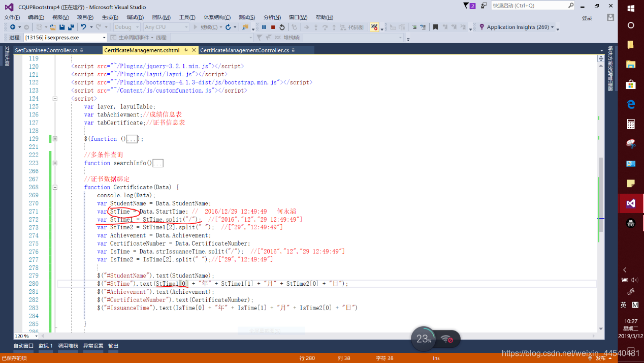
Task: Save the current file with Save icon
Action: (x=62, y=27)
